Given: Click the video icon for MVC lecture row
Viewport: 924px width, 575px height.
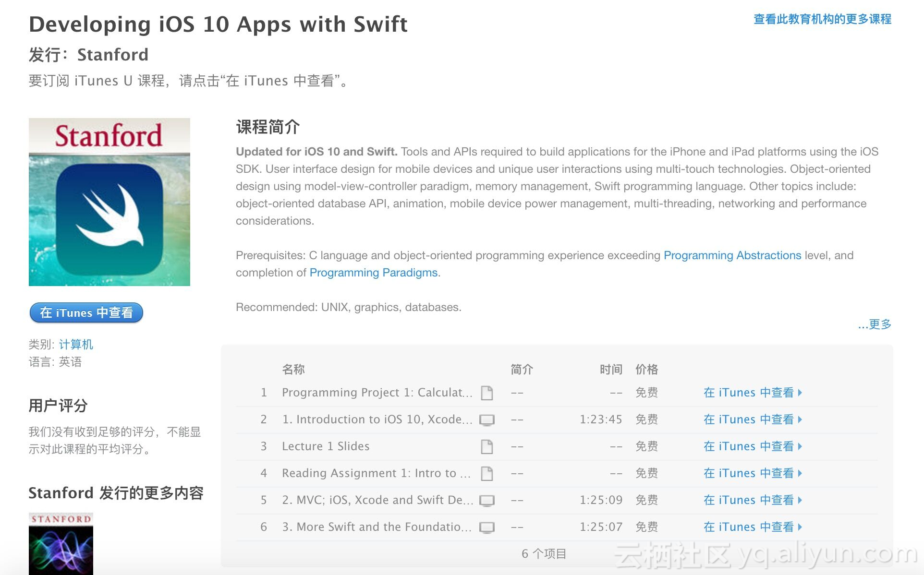Looking at the screenshot, I should click(487, 501).
